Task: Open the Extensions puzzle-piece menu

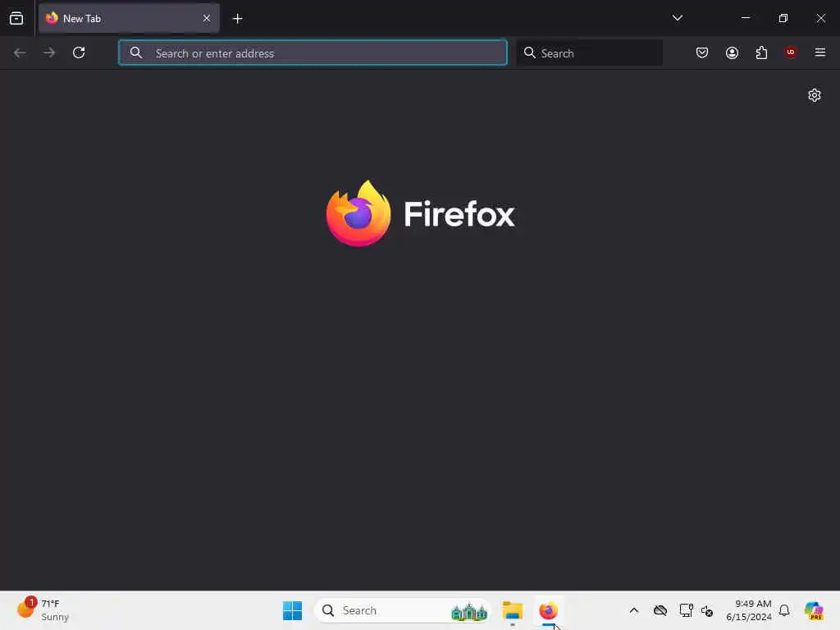Action: (761, 52)
